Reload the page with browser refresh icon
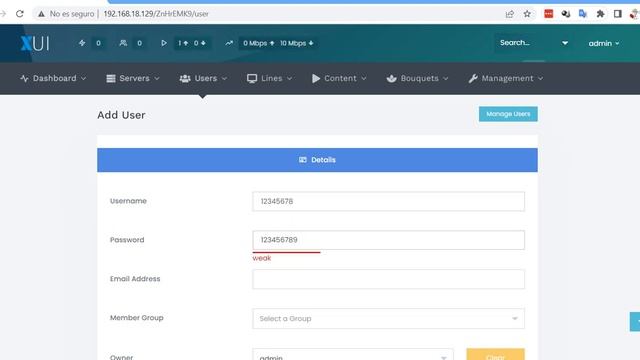 (x=20, y=13)
